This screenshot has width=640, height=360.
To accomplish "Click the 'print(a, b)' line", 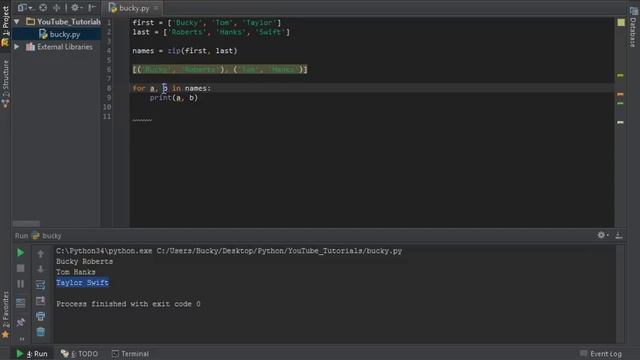I will click(173, 98).
